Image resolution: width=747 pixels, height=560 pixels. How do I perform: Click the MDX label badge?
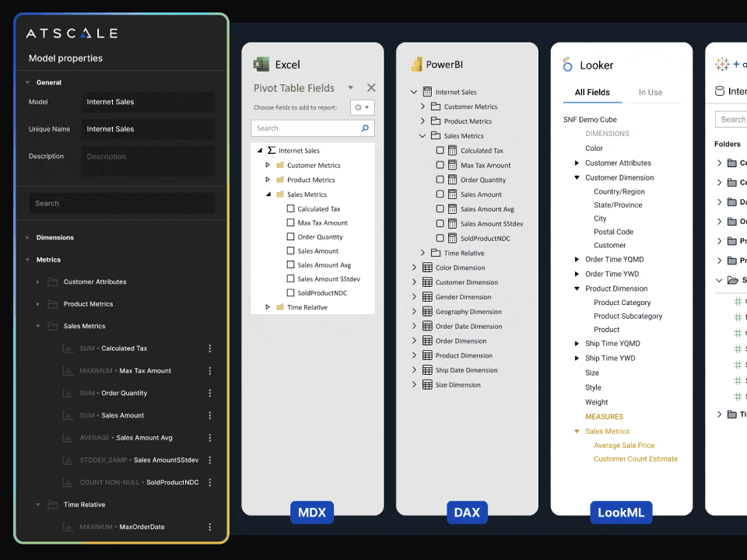(x=312, y=513)
